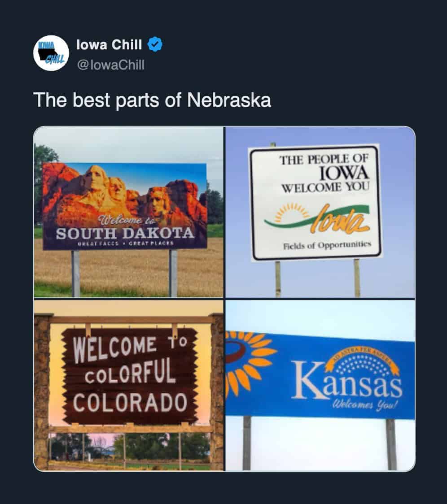Open the Colorful Colorado sign photo
This screenshot has height=504, width=447.
pyautogui.click(x=128, y=385)
